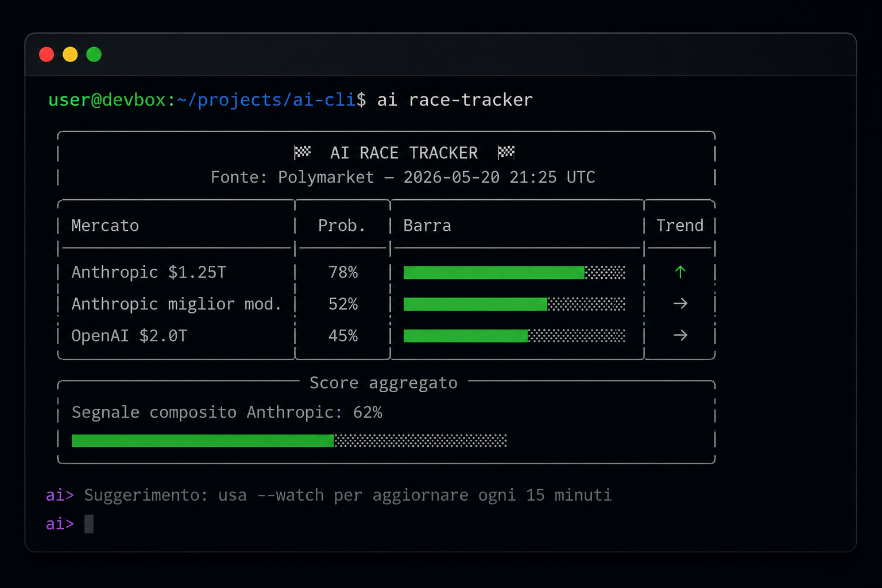Click the OpenAI $2.0T probability bar

coord(514,335)
